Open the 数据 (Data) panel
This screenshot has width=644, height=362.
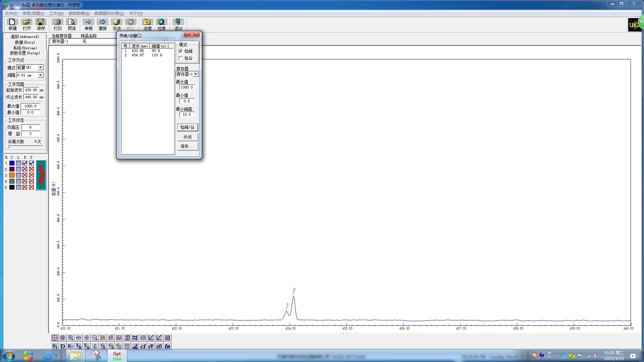[x=25, y=42]
